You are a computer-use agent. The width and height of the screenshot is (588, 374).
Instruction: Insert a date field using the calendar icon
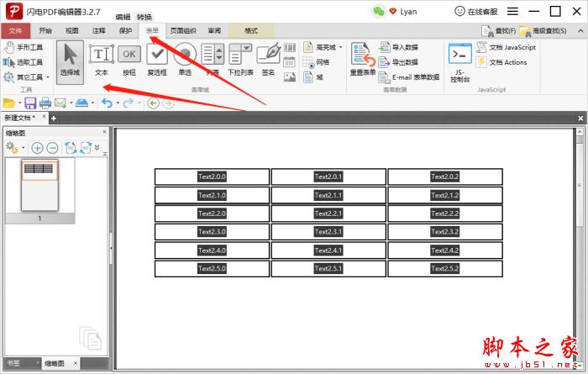coord(290,62)
